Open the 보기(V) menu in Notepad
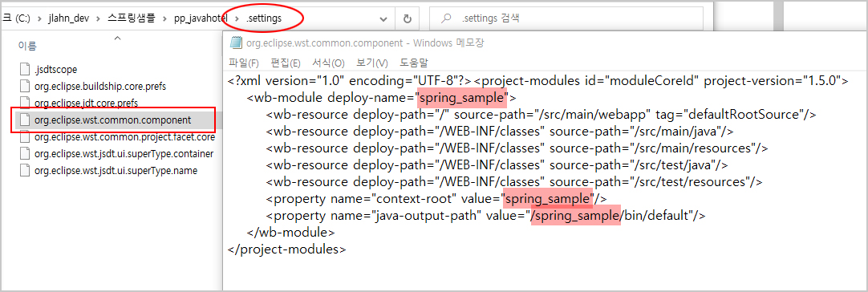This screenshot has width=868, height=292. point(372,63)
